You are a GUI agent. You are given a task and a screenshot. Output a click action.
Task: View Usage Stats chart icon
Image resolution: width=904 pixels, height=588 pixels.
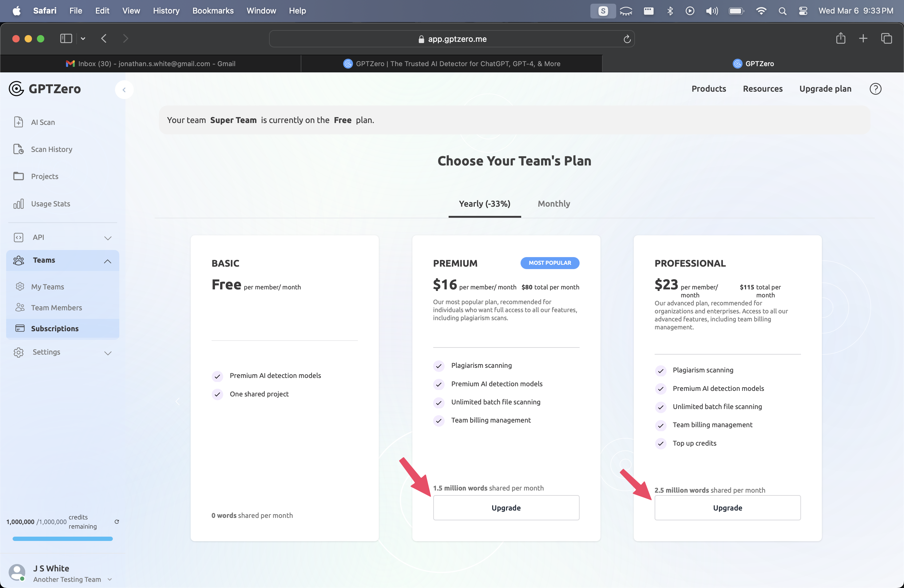pos(18,204)
